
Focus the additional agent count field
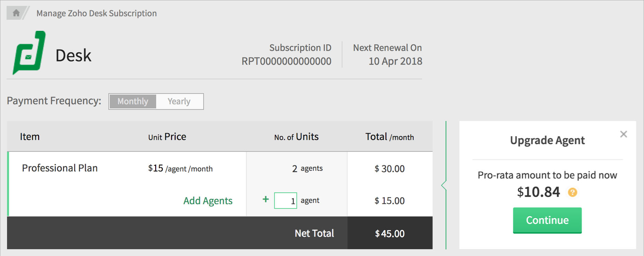coord(285,201)
